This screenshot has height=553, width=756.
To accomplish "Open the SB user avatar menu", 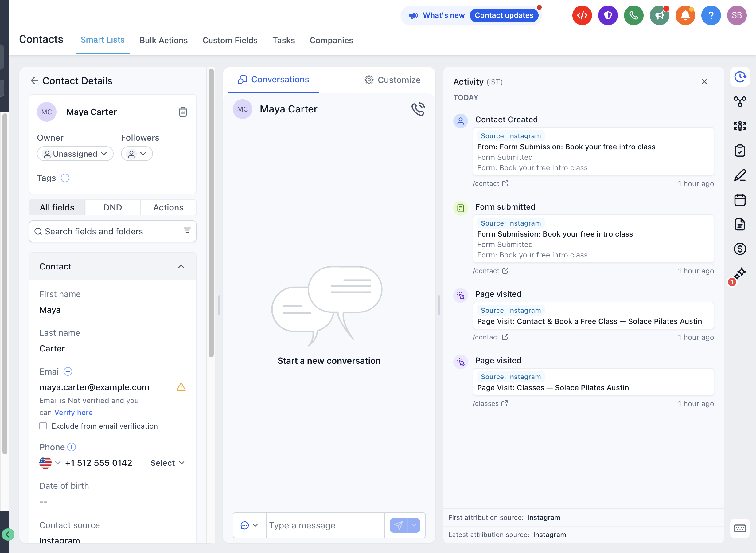I will [737, 15].
